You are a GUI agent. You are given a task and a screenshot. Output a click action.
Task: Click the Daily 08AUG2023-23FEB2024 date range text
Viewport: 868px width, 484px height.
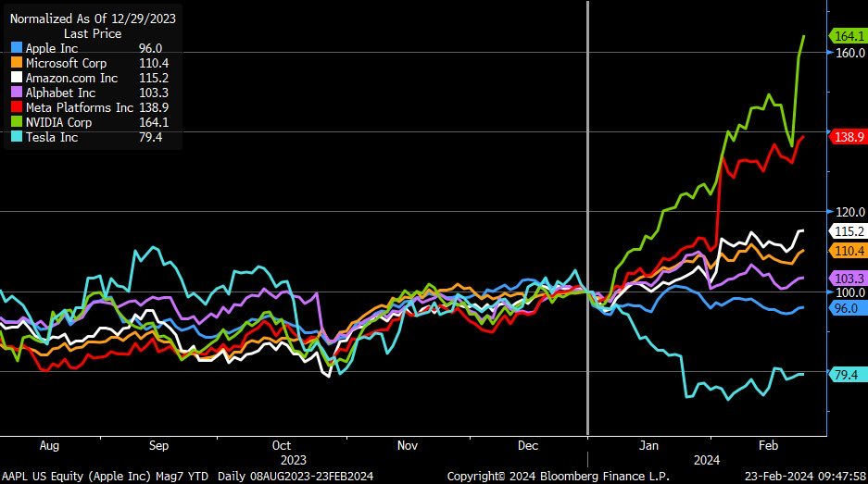point(296,477)
